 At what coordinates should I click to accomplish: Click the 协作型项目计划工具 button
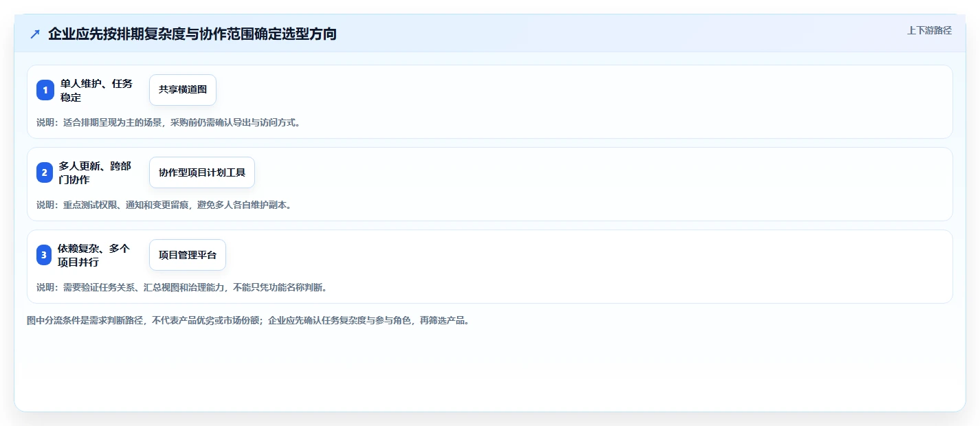pyautogui.click(x=202, y=172)
